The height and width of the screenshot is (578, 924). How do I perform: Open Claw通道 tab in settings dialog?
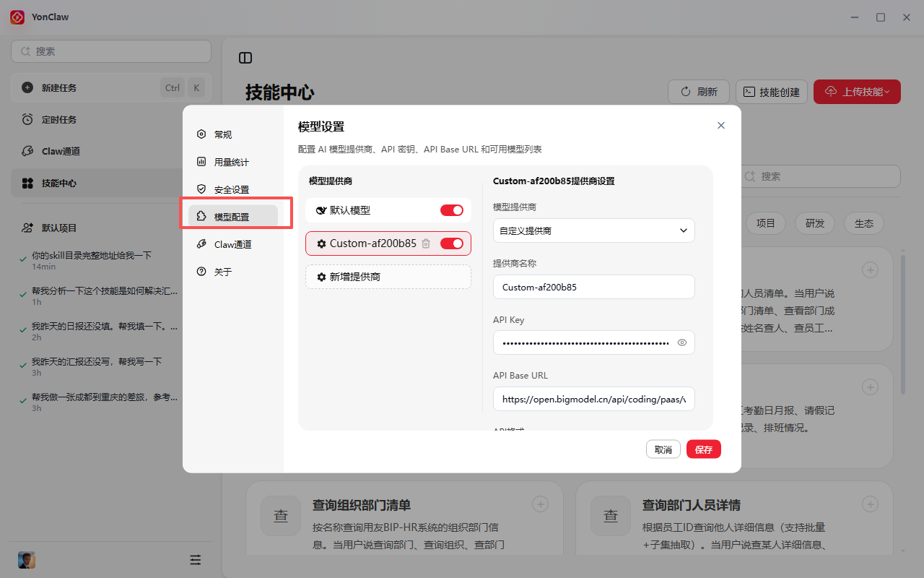tap(233, 244)
